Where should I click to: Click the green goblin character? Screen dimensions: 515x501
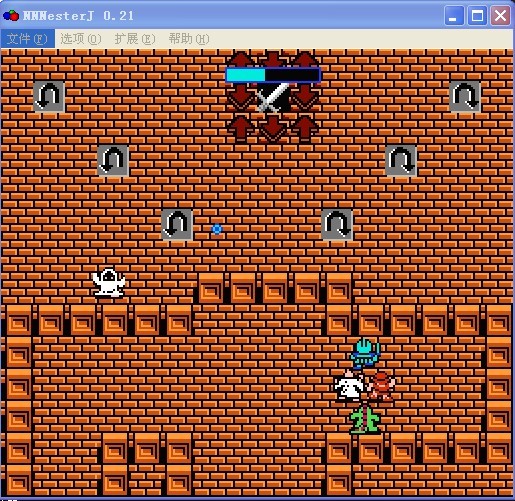point(365,419)
